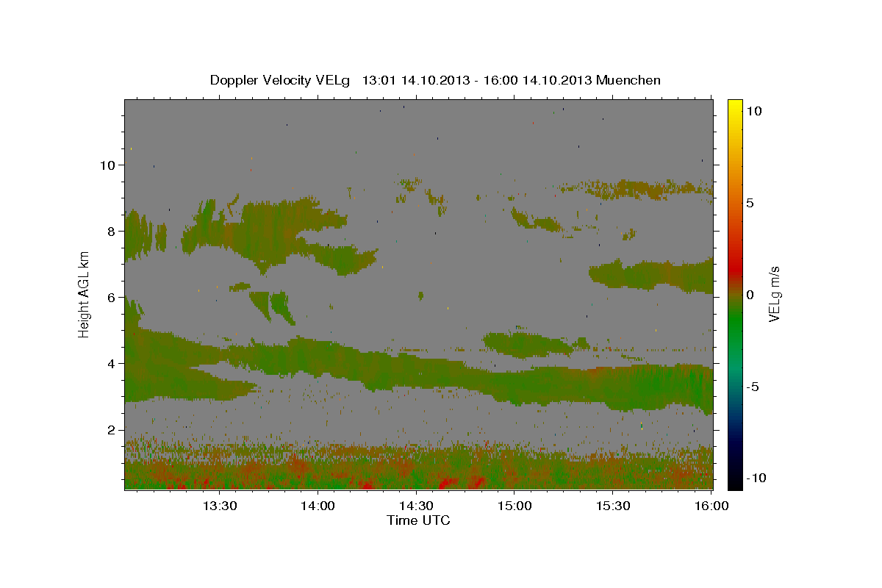Image resolution: width=882 pixels, height=588 pixels.
Task: Click the '14:30' time tick label
Action: coord(416,506)
